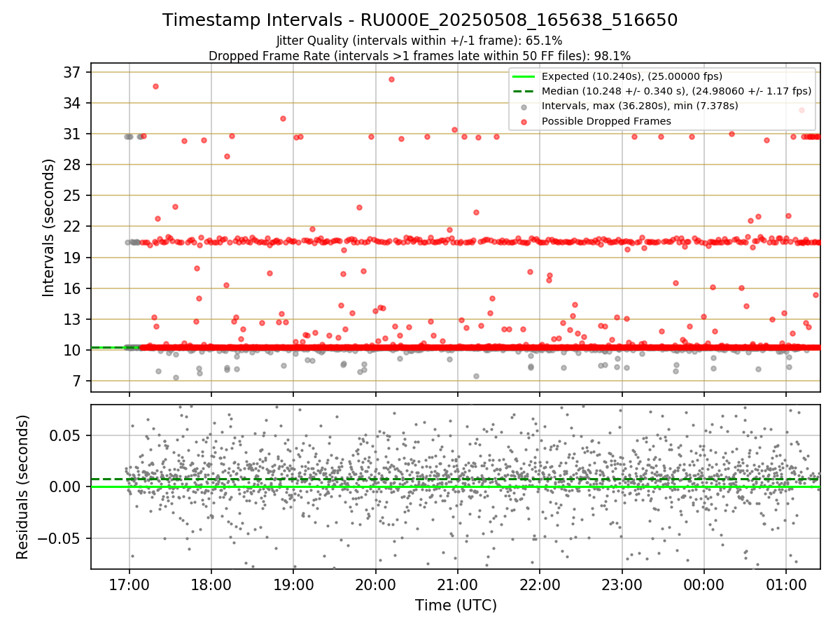Viewport: 840px width, 630px height.
Task: Select legend entry "Possible Dropped Frames"
Action: (x=607, y=121)
